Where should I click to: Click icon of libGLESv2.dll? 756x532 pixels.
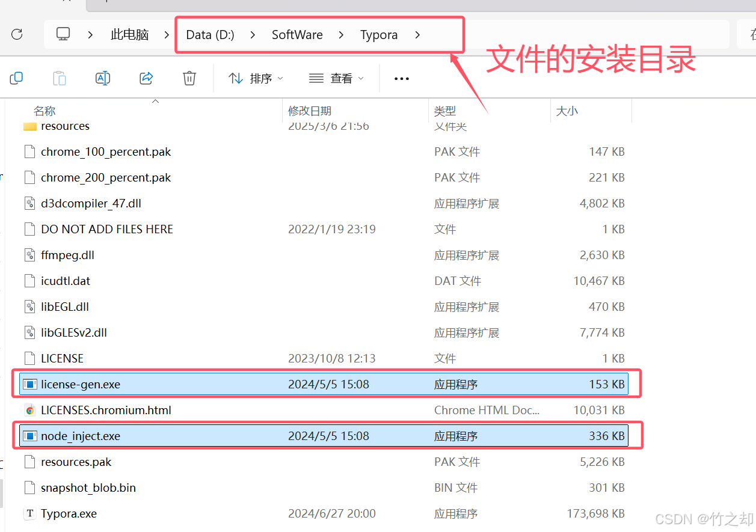click(x=29, y=332)
